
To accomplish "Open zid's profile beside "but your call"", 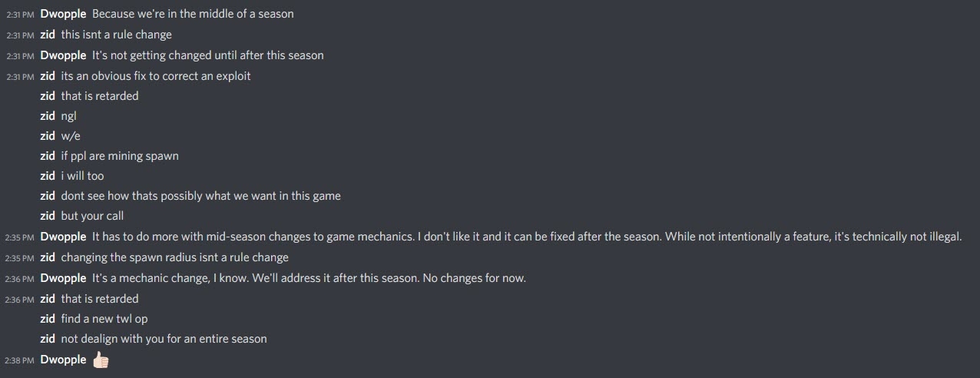I will click(x=47, y=216).
